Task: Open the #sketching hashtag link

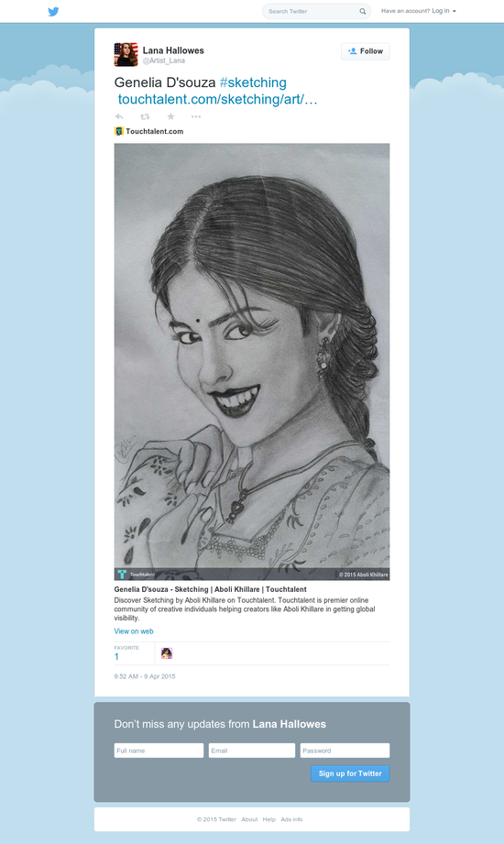Action: pos(253,82)
